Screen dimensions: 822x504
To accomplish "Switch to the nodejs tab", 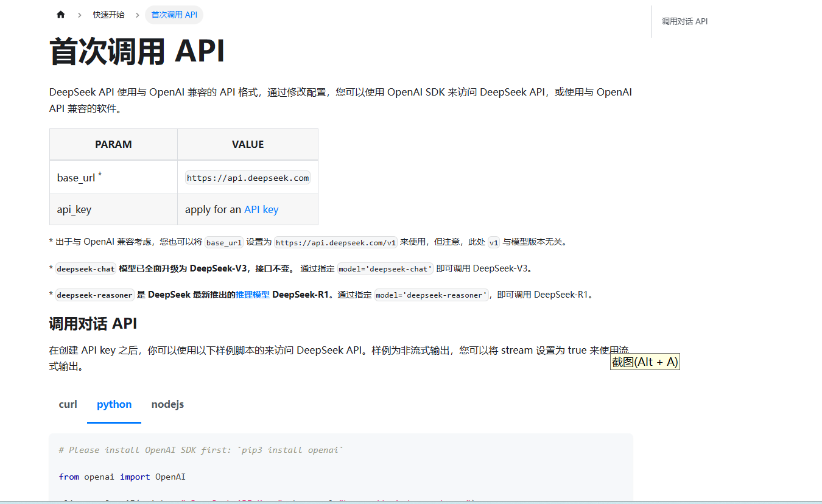I will point(167,404).
